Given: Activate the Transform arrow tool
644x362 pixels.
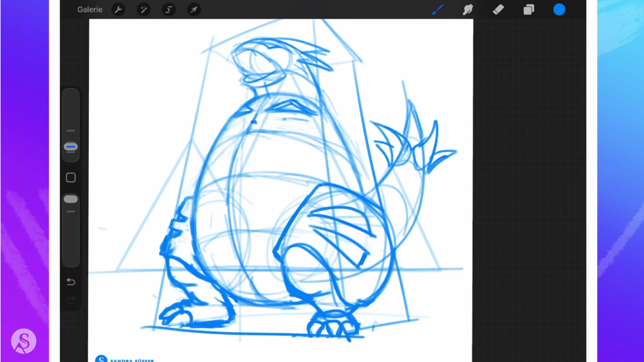Looking at the screenshot, I should point(194,9).
